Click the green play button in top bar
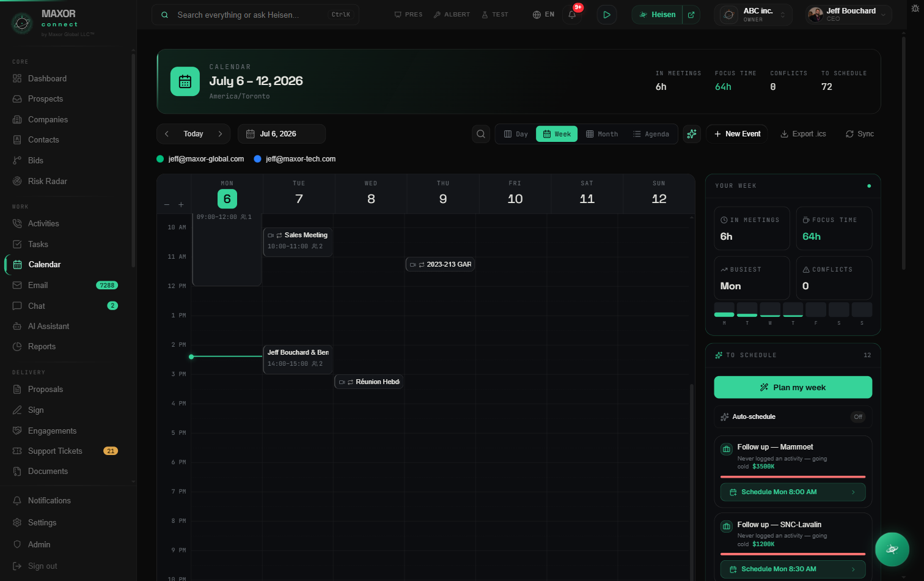This screenshot has width=924, height=581. 606,15
